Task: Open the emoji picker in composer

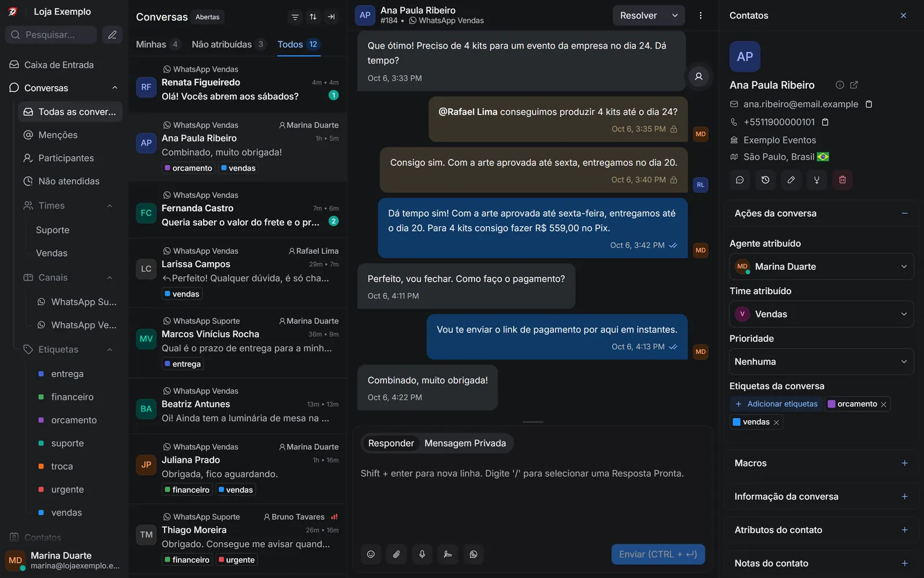Action: [x=371, y=554]
